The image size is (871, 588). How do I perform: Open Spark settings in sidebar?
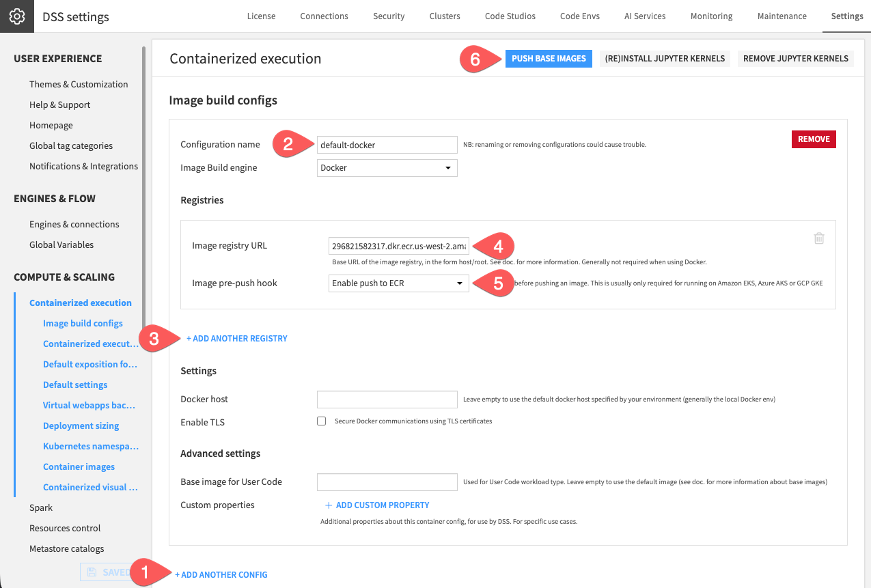pos(41,507)
